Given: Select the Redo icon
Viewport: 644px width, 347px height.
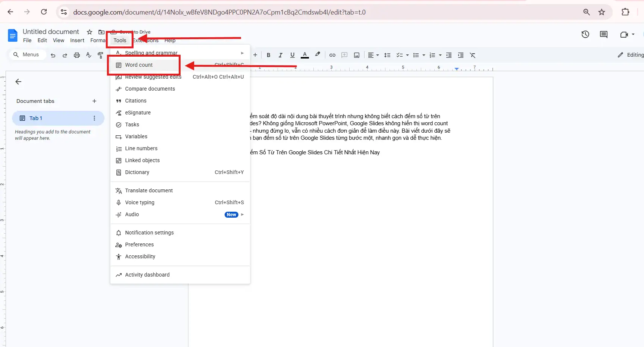Looking at the screenshot, I should click(65, 55).
